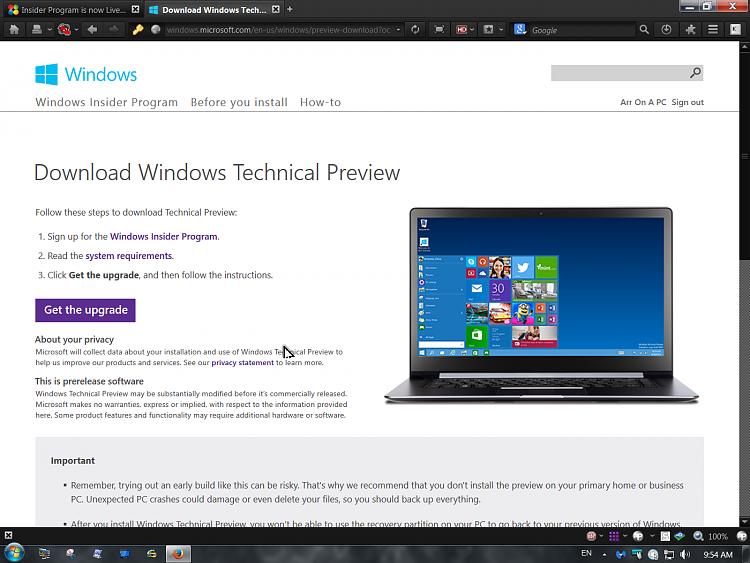Open the system requirements link
The image size is (750, 563).
coord(128,256)
